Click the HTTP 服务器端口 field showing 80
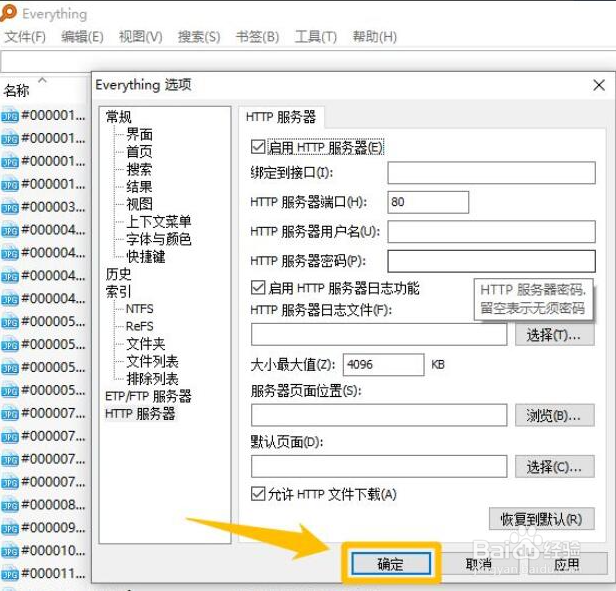The width and height of the screenshot is (616, 591). 428,202
